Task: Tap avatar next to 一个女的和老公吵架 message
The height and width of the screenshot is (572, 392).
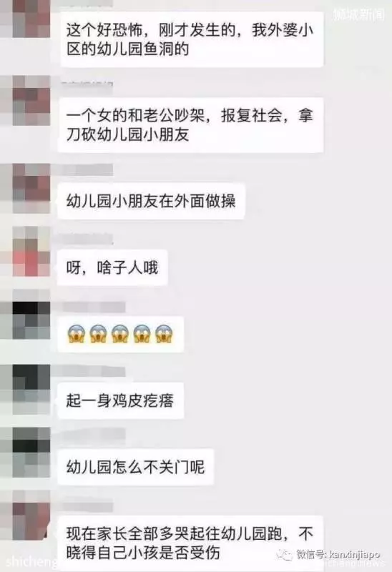Action: (31, 100)
